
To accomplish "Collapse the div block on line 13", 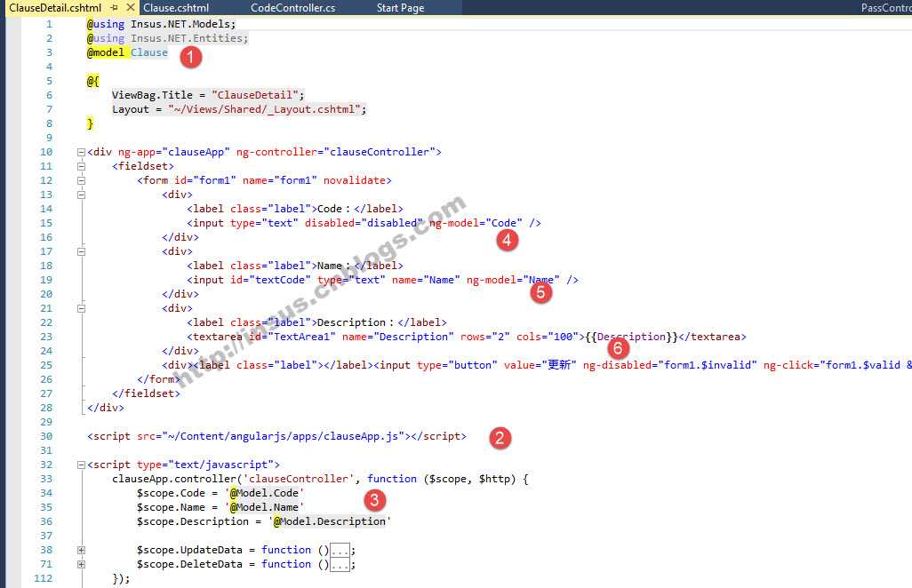I will 82,195.
